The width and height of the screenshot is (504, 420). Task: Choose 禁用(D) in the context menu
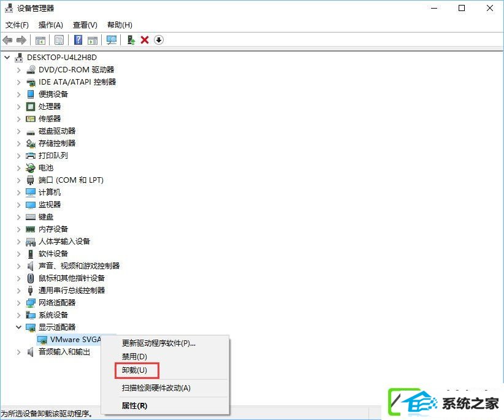point(165,357)
